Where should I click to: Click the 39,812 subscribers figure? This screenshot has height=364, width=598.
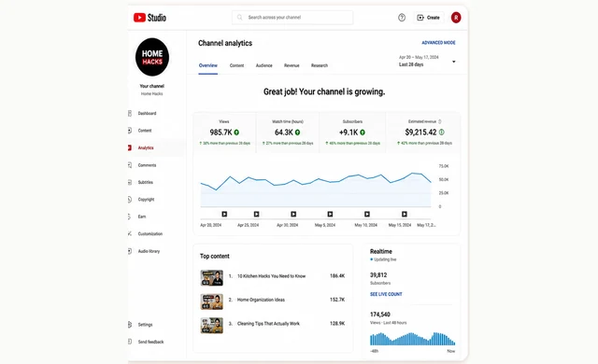tap(378, 275)
